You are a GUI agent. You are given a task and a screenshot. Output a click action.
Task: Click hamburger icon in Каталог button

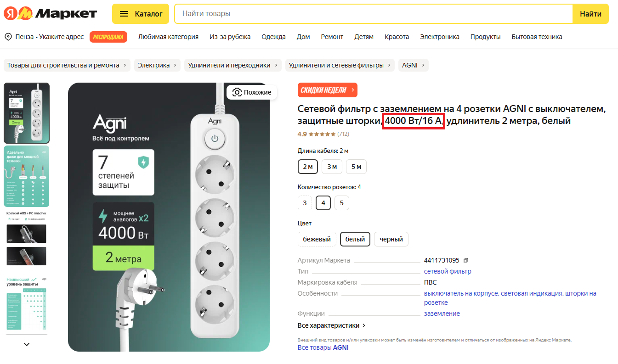pyautogui.click(x=124, y=14)
